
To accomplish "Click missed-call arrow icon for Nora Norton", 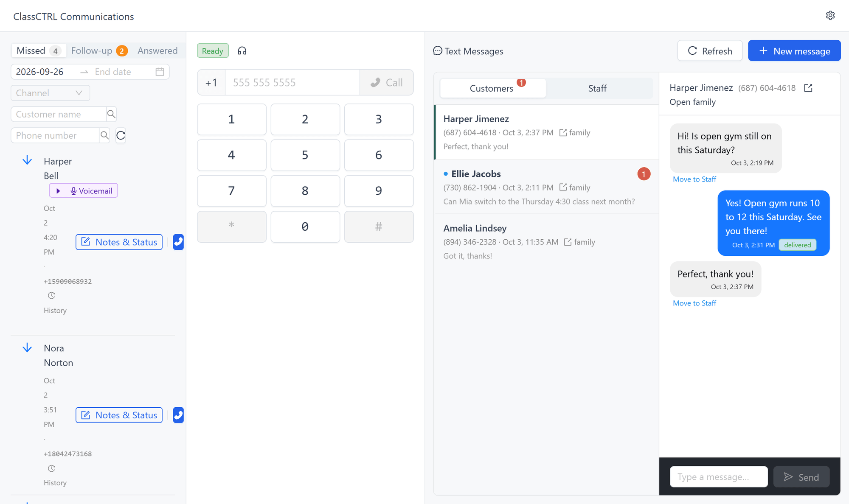I will pos(27,348).
